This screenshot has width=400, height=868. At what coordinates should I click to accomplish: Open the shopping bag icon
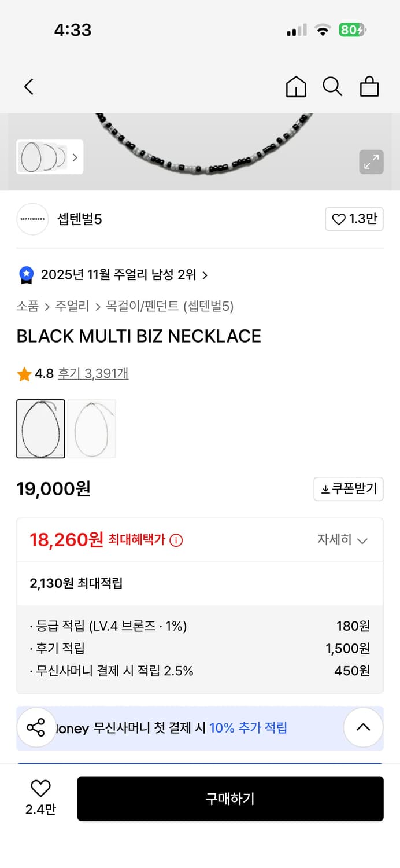[x=369, y=86]
